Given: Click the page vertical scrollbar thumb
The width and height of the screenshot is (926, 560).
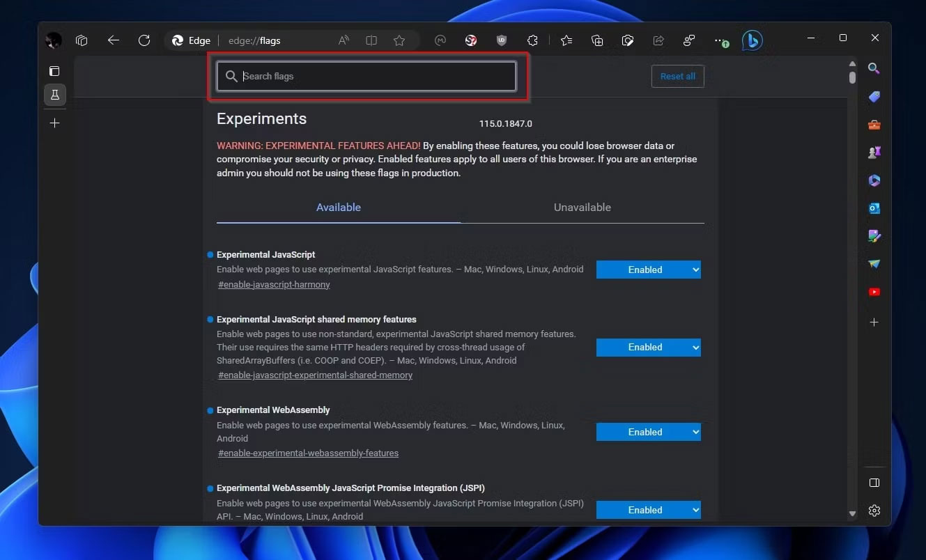Looking at the screenshot, I should click(x=852, y=77).
